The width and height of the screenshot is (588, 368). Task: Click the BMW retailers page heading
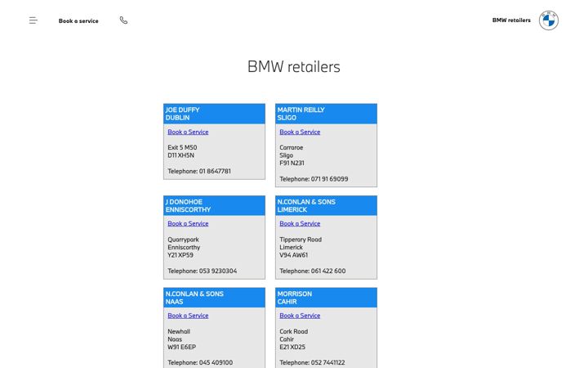point(294,67)
